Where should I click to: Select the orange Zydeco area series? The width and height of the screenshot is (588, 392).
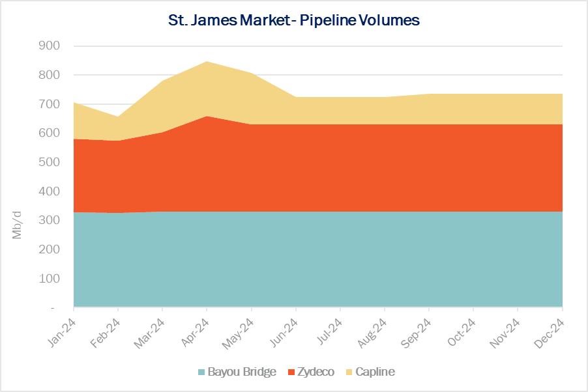[318, 168]
